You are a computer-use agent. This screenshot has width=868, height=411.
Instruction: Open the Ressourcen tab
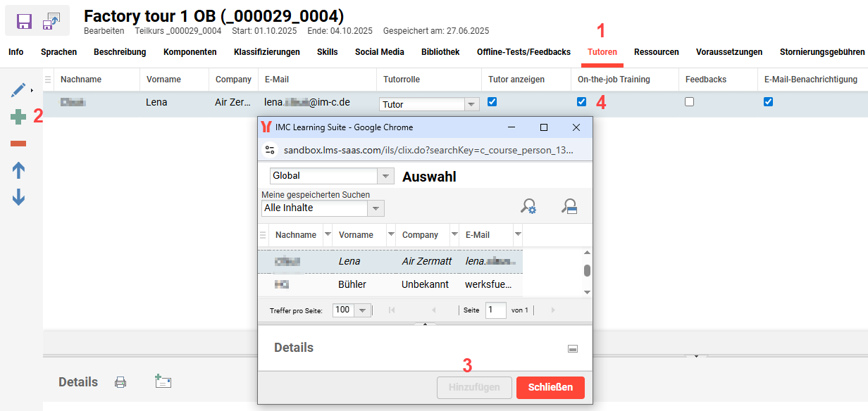pyautogui.click(x=656, y=51)
